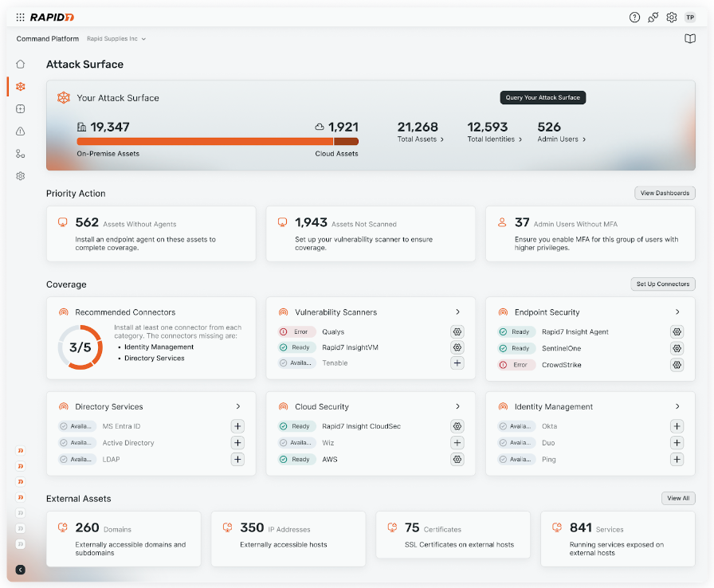
Task: Expand the Directory Services section chevron
Action: 237,406
